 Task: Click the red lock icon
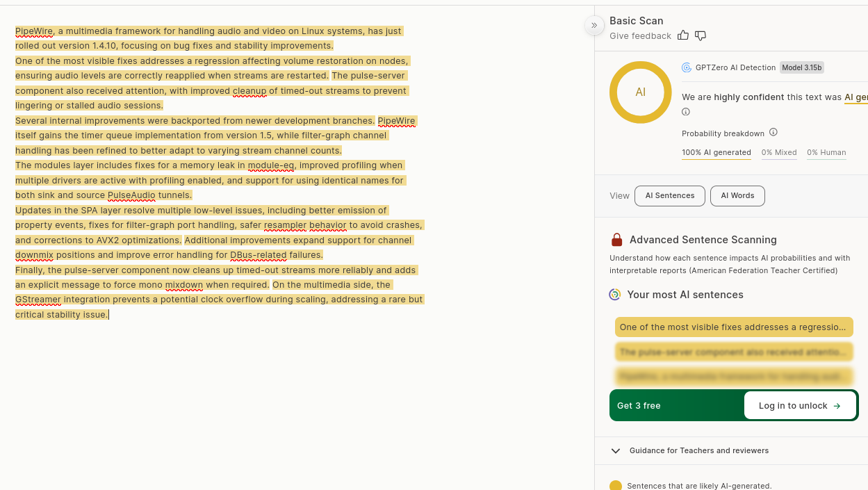click(616, 240)
